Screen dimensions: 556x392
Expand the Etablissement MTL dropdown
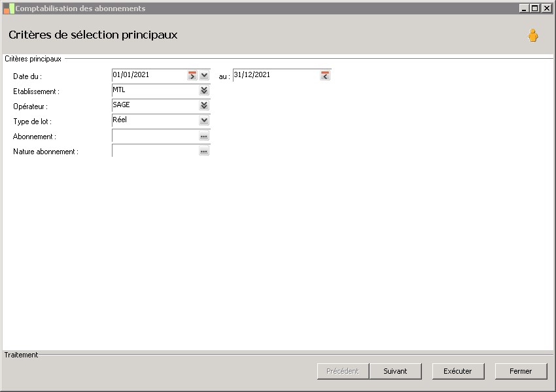204,90
